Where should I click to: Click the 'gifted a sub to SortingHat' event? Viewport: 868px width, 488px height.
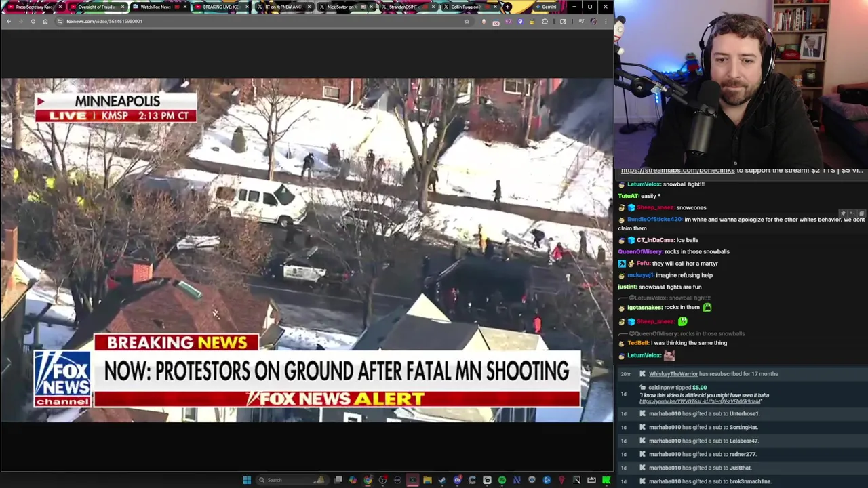point(744,427)
